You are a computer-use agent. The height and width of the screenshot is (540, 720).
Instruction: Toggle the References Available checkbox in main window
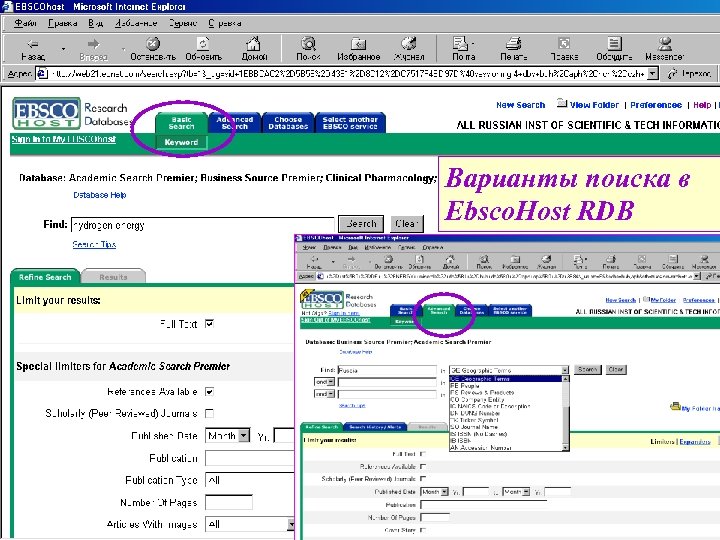click(x=209, y=392)
